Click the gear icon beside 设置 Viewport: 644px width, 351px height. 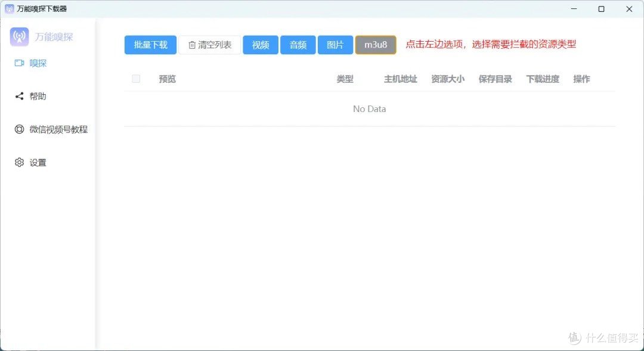tap(19, 162)
